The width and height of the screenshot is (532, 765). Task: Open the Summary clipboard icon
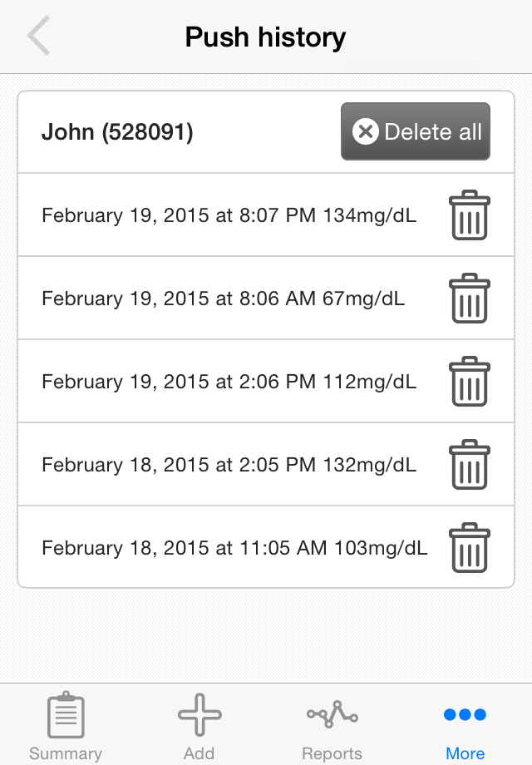coord(66,715)
